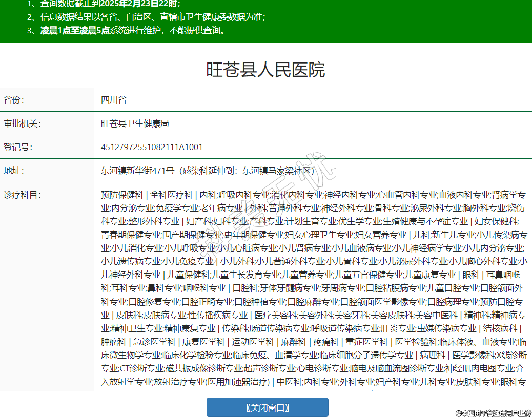The image size is (532, 417).
Task: Select the 审批机关 row label
Action: pos(22,123)
